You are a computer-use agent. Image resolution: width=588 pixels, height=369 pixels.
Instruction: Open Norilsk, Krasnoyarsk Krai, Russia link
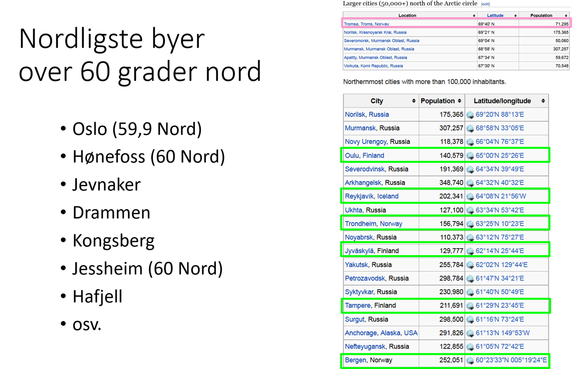[x=375, y=33]
